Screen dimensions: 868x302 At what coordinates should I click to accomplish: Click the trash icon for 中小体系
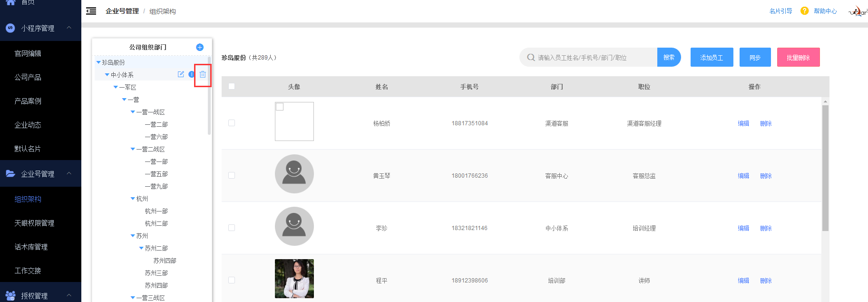click(x=203, y=74)
